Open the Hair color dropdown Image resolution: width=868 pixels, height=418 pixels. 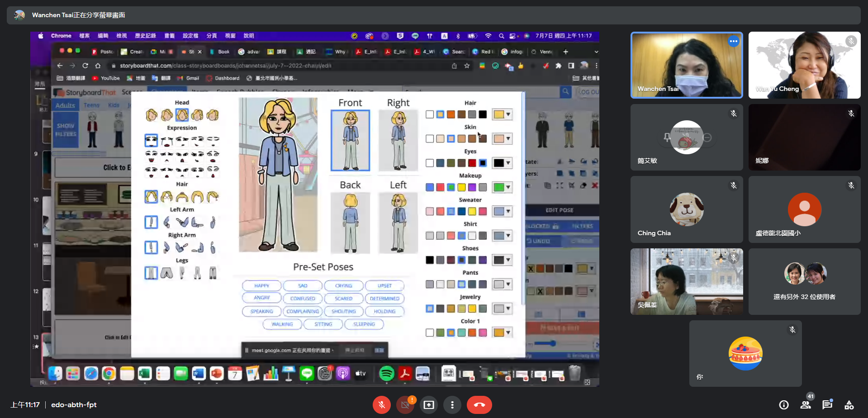(x=502, y=114)
